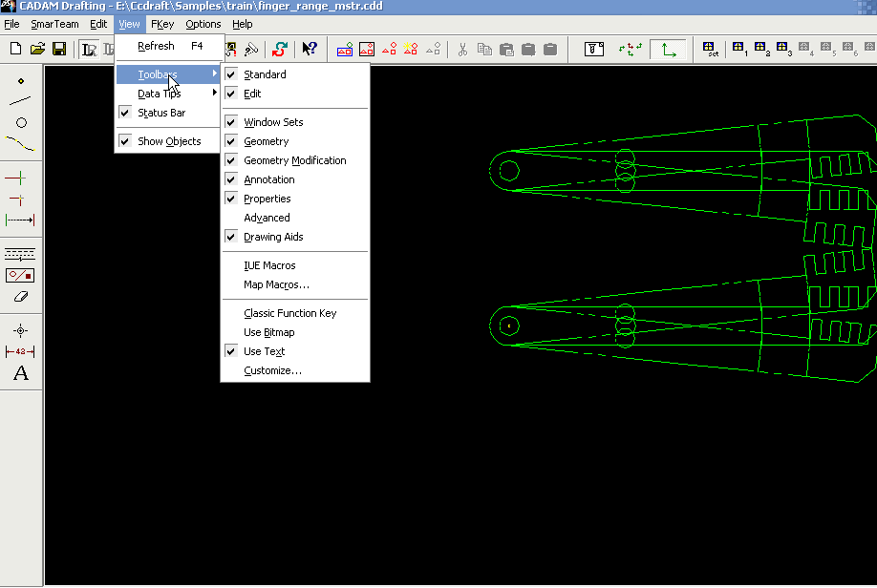Click the red-blue shapes group icon

(345, 50)
